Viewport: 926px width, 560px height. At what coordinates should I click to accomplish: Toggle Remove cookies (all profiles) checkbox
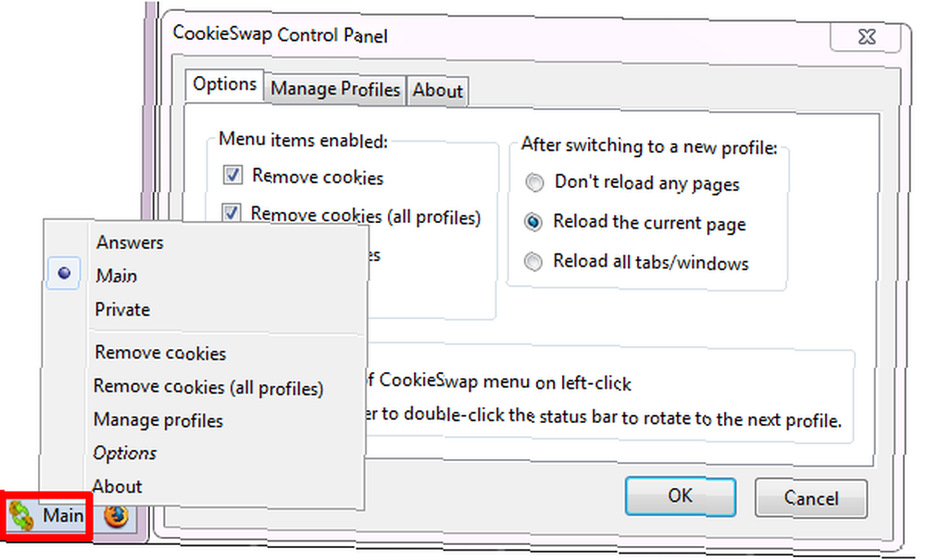[x=231, y=212]
